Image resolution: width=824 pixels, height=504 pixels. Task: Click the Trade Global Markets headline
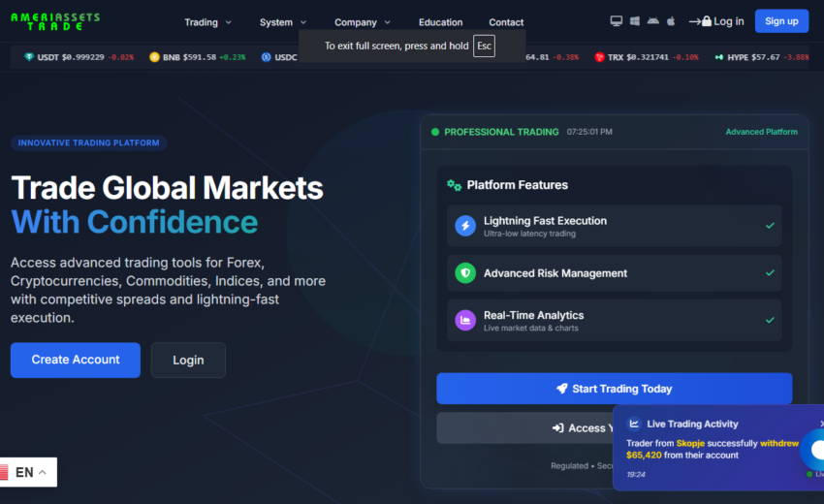coord(167,188)
